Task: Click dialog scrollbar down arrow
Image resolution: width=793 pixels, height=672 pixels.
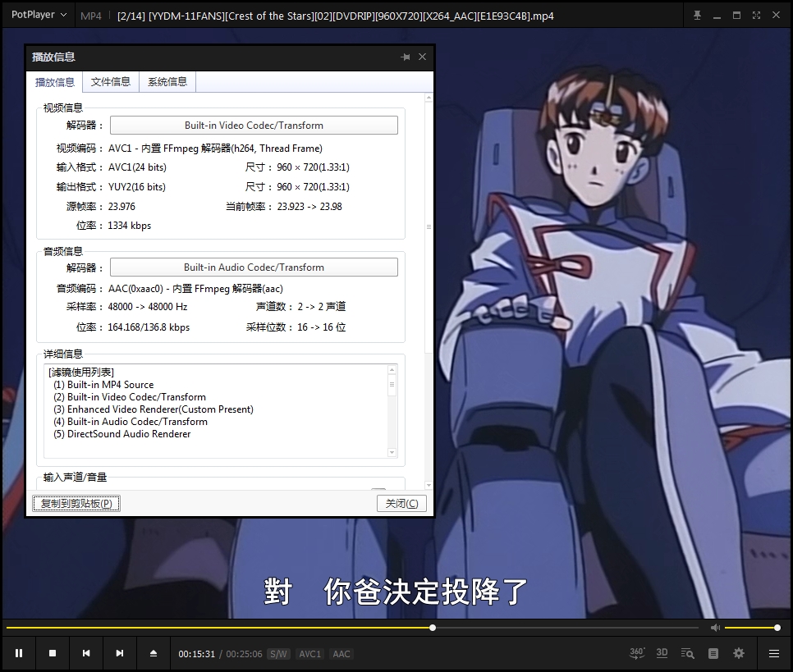Action: tap(429, 485)
